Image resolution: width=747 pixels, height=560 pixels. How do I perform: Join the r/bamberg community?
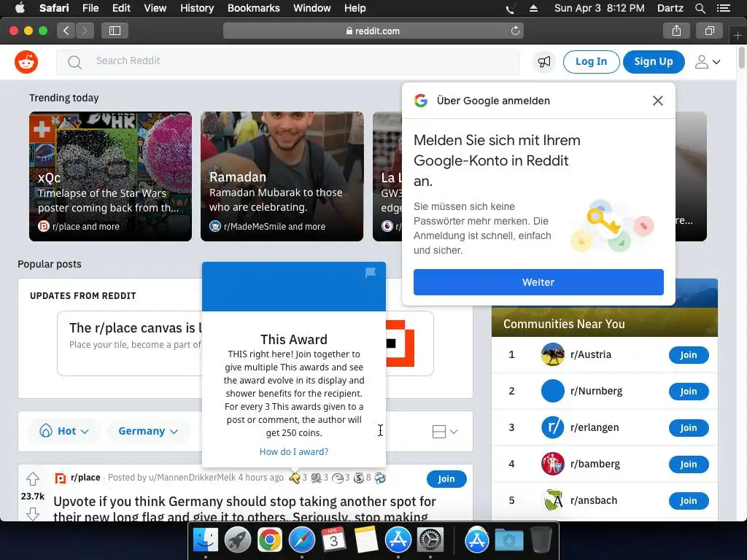point(689,464)
